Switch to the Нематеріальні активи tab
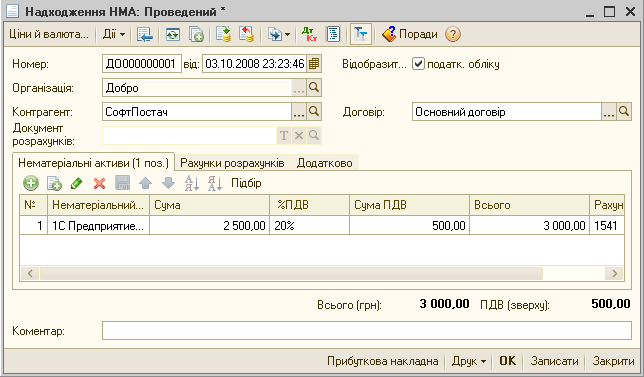 click(x=94, y=163)
